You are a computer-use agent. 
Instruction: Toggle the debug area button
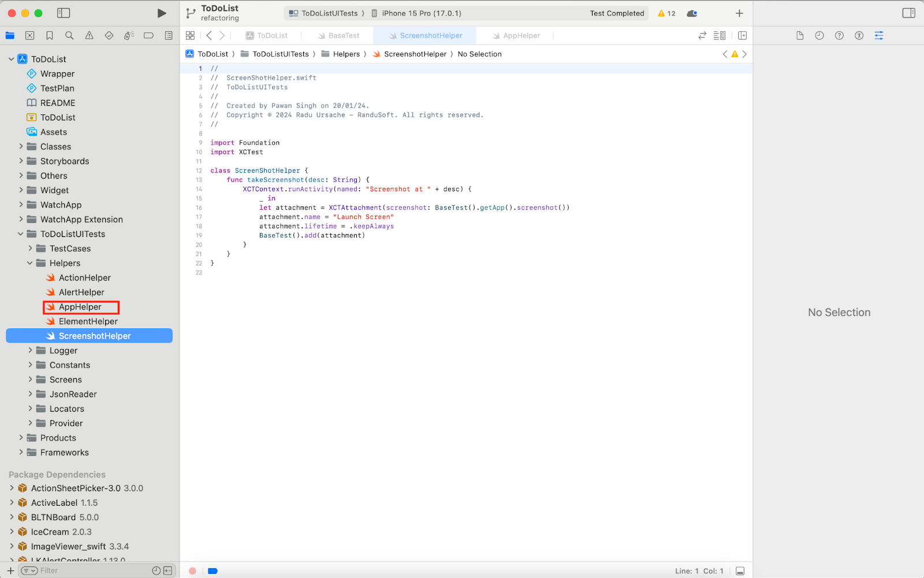click(740, 571)
